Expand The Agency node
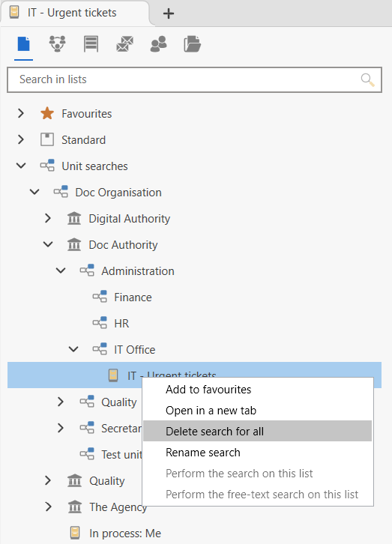Viewport: 392px width, 544px height. (x=49, y=507)
